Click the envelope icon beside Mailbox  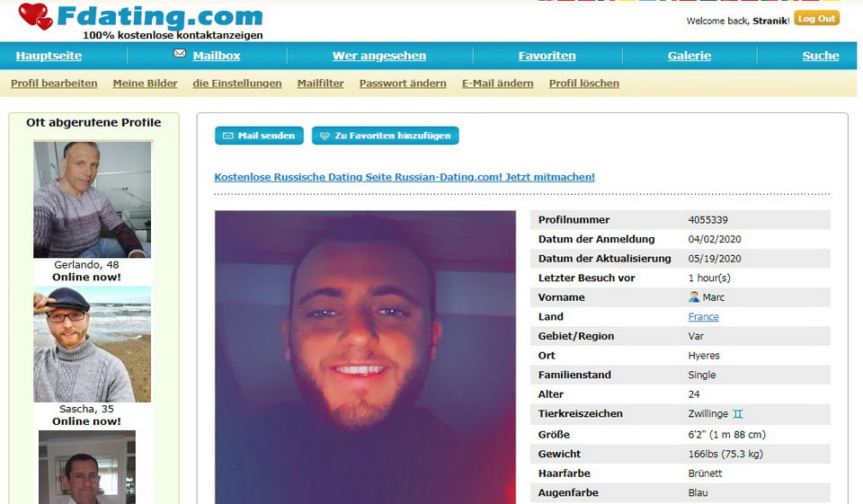180,53
